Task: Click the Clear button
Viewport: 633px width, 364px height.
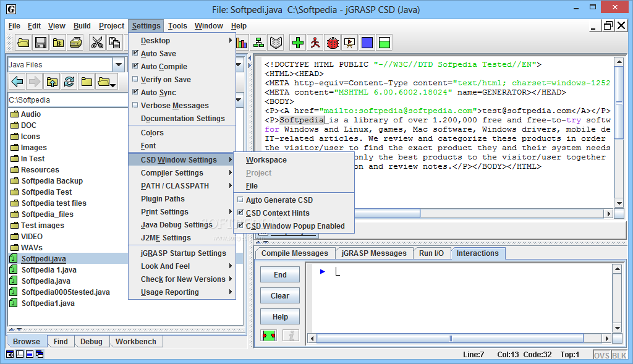Action: point(280,295)
